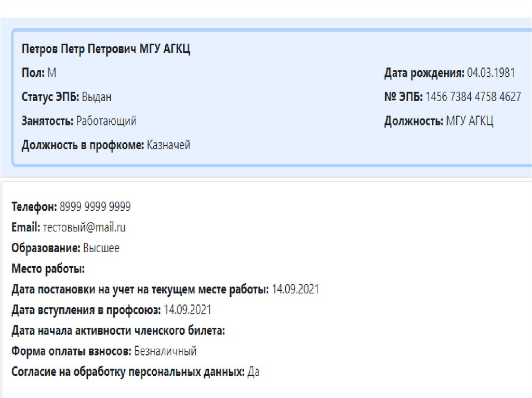The height and width of the screenshot is (398, 532).
Task: Click the date beside Дата вступления в профсоюз
Action: click(x=187, y=310)
